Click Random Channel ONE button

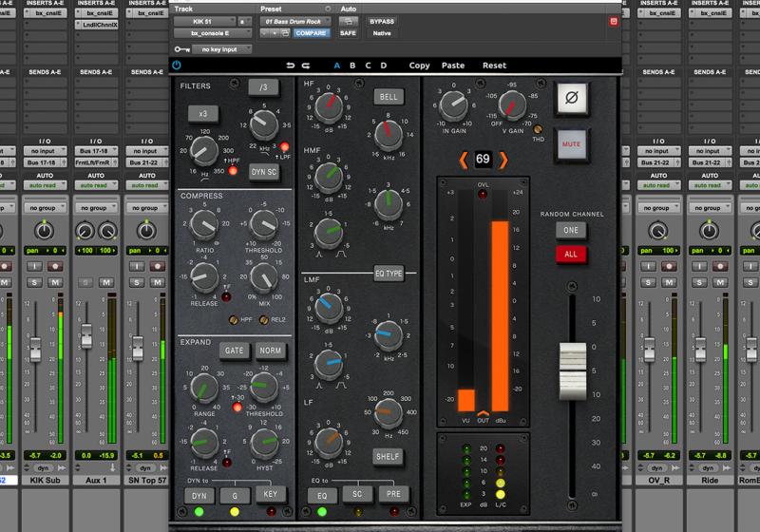(x=571, y=231)
